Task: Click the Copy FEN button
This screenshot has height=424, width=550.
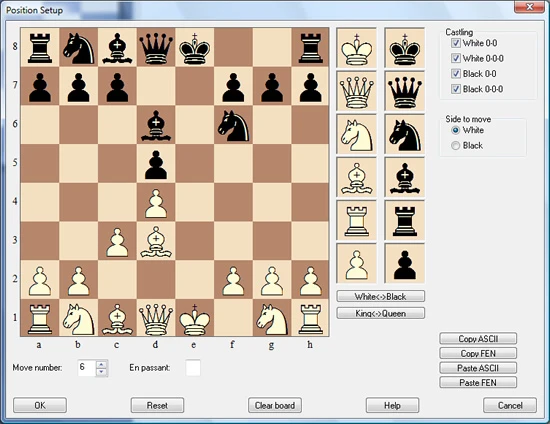Action: point(478,354)
